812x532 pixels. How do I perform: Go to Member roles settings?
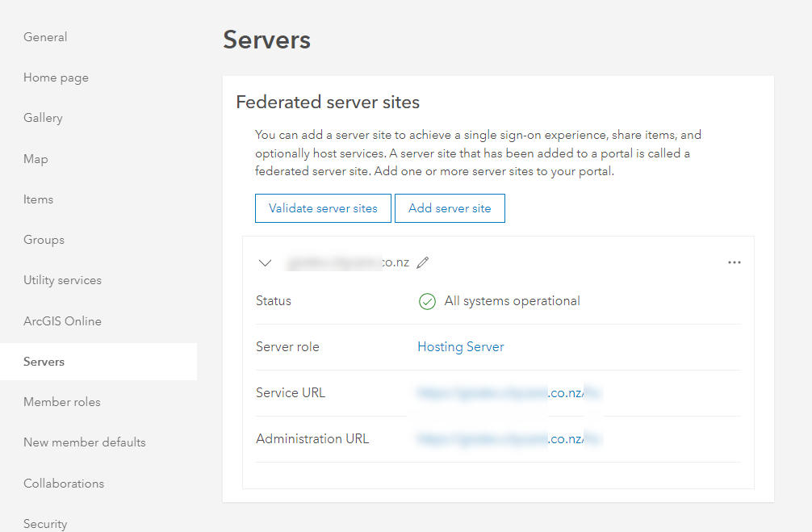coord(61,402)
